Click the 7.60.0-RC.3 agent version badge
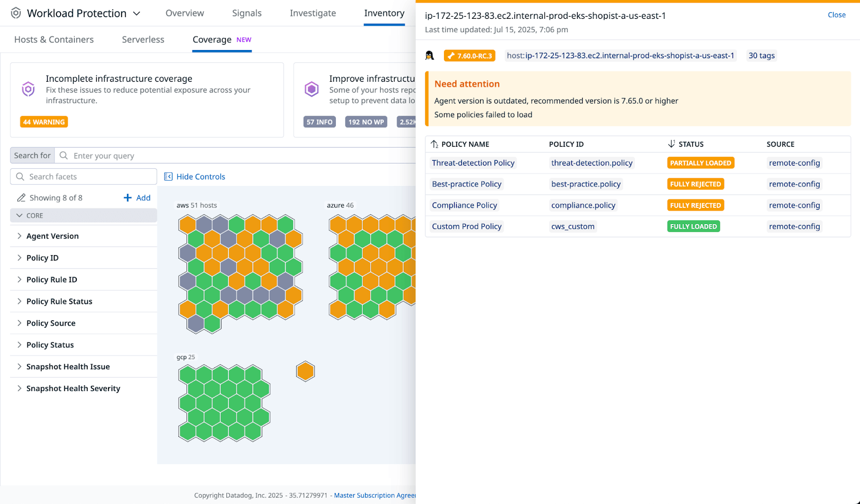 tap(470, 56)
